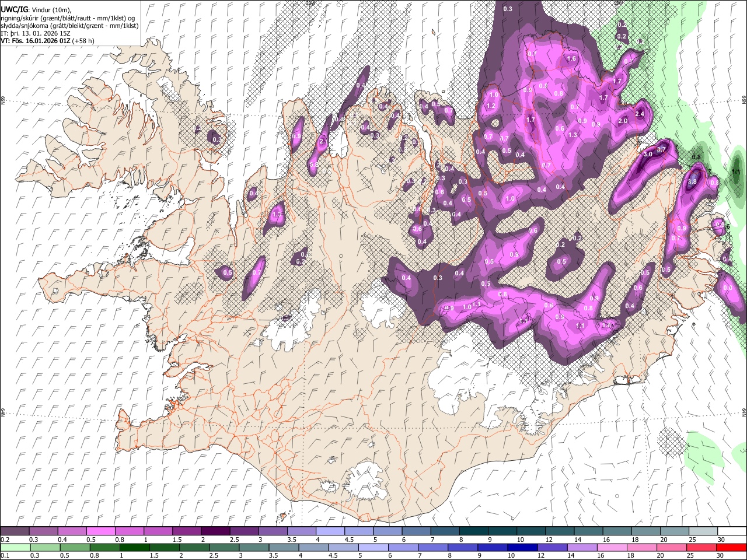
Task: Click the 'IT: þri. 13. 01. 2026 15Z' text
Action: (x=36, y=33)
